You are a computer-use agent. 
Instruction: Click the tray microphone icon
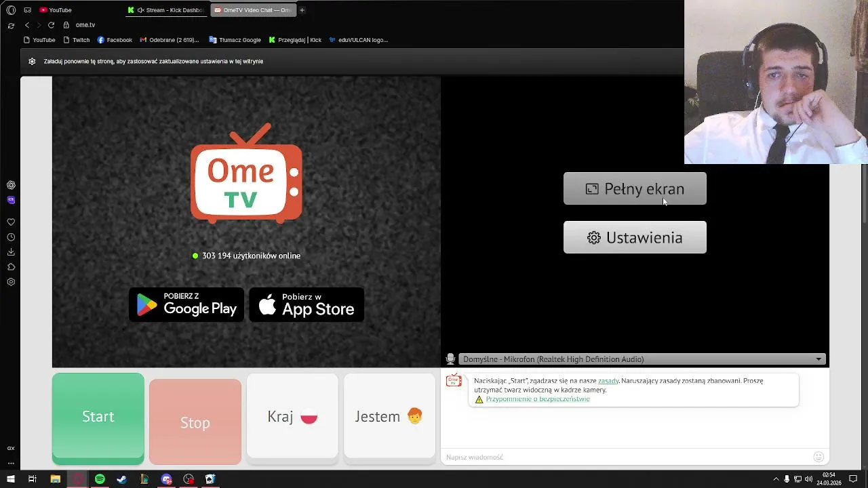coord(787,479)
